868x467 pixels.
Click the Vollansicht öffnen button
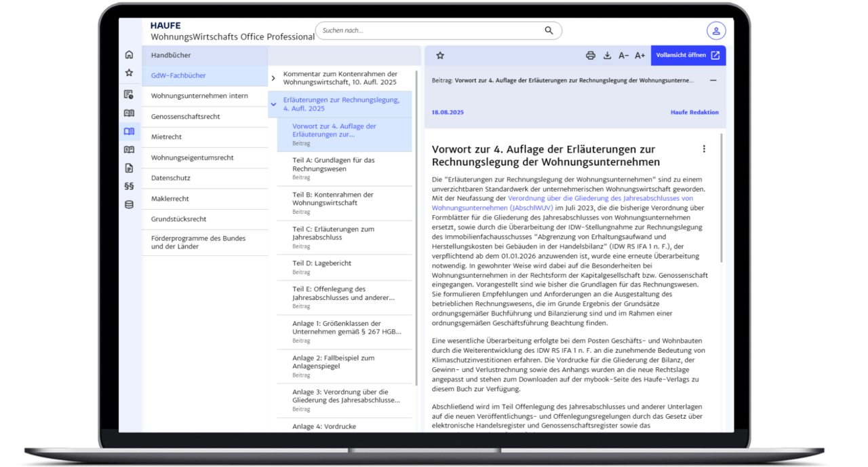pos(688,55)
